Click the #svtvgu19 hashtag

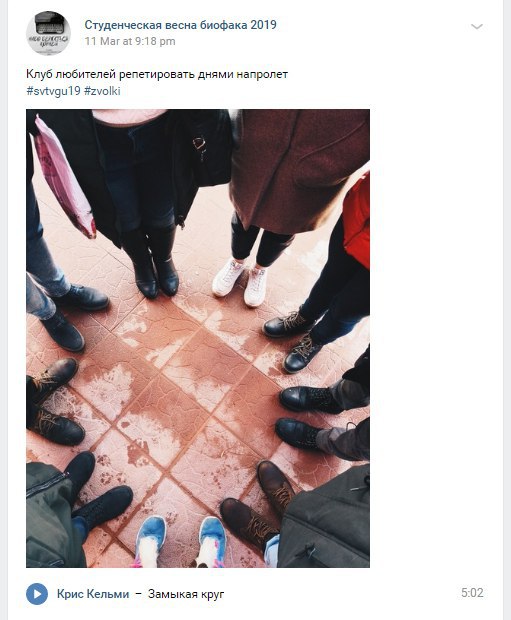pos(53,91)
